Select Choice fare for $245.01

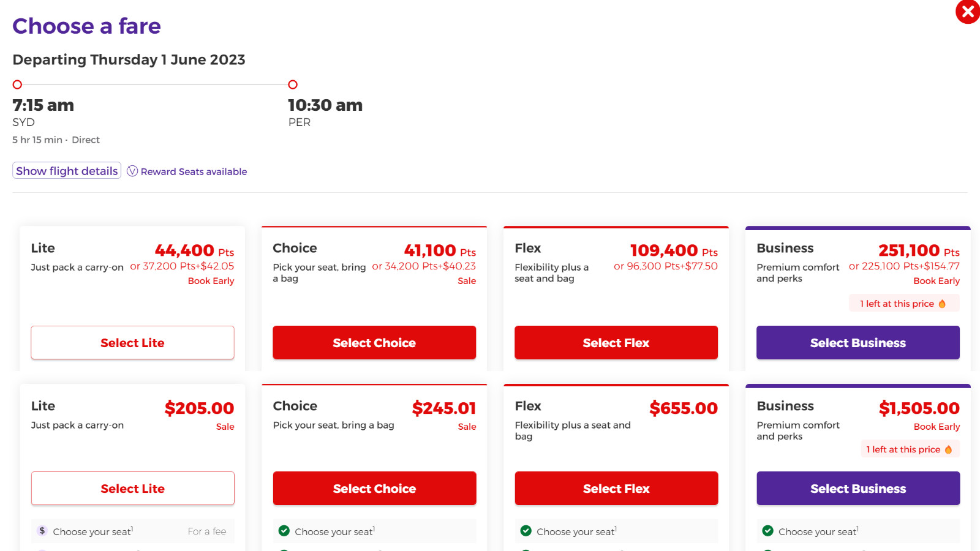tap(374, 489)
